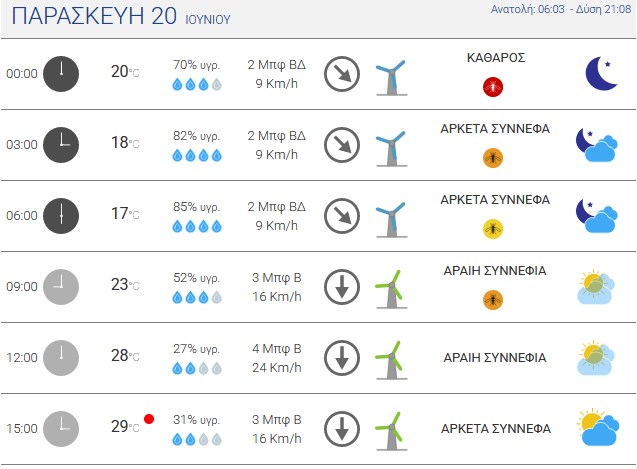Image resolution: width=637 pixels, height=469 pixels.
Task: Click the ΚΑΘΑΡΟΣ condition label
Action: coord(496,58)
